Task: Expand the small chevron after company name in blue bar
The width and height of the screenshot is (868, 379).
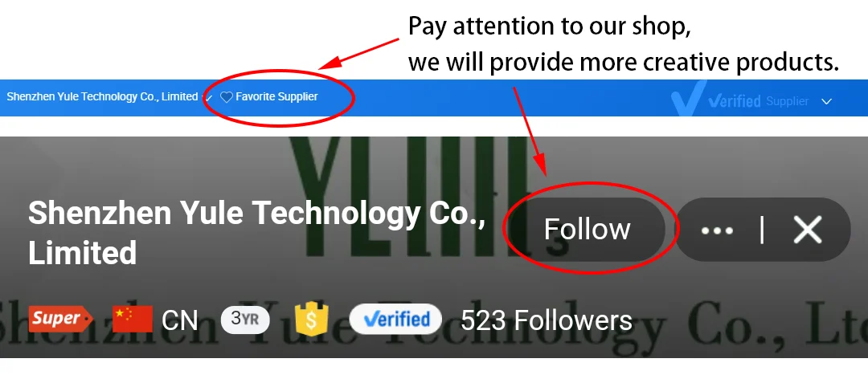Action: coord(208,99)
